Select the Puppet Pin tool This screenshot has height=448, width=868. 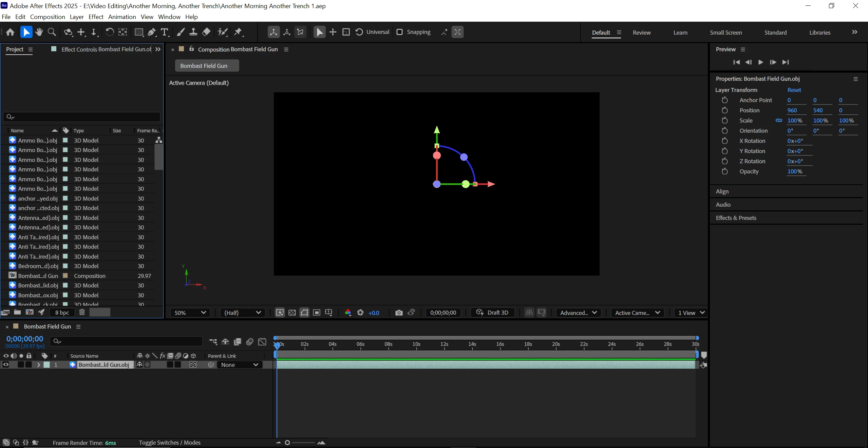(x=238, y=32)
